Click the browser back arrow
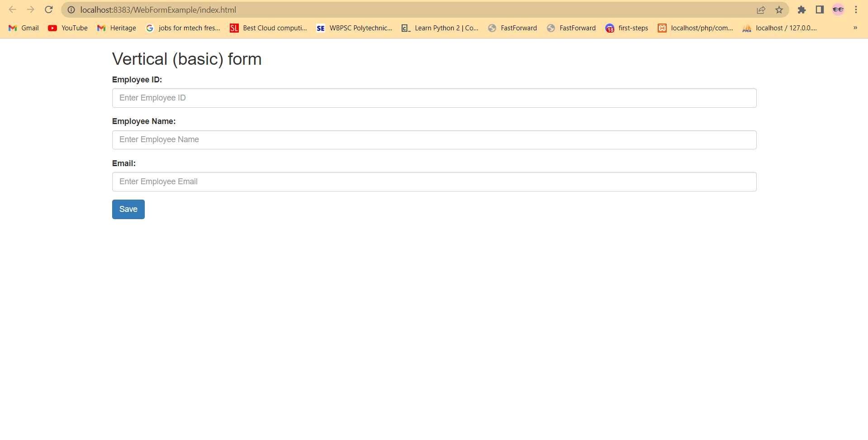868x440 pixels. point(13,10)
